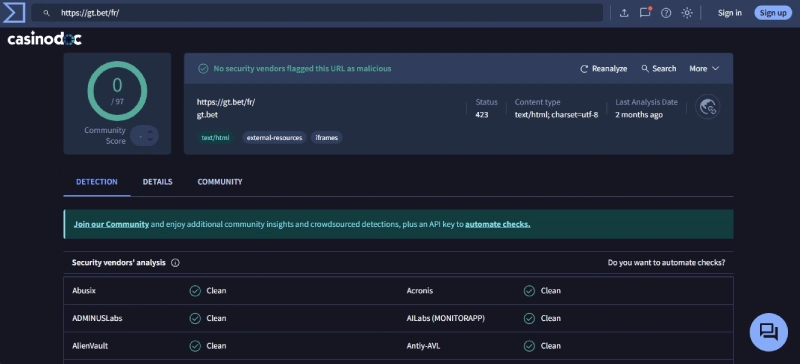Click the https://gt.bet/fr/ URL in summary

tap(226, 102)
